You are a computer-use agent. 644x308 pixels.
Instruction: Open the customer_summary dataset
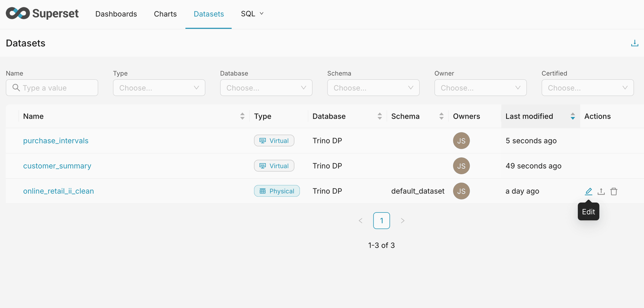57,166
